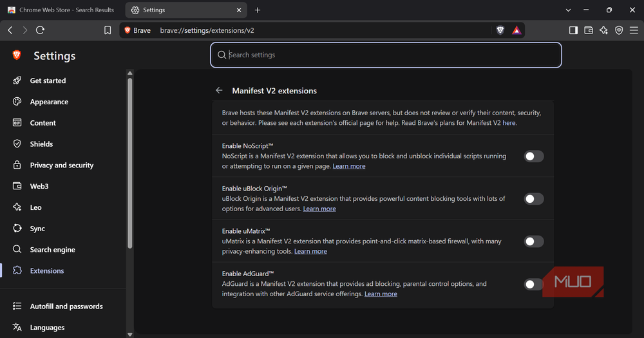Open the Brave Wallet toolbar icon
The image size is (644, 338).
click(589, 30)
